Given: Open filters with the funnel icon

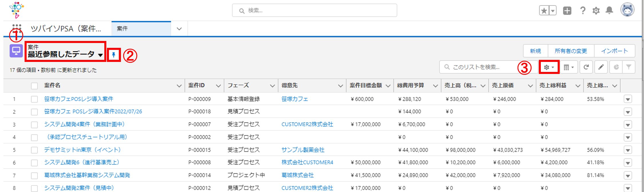Looking at the screenshot, I should [x=629, y=67].
